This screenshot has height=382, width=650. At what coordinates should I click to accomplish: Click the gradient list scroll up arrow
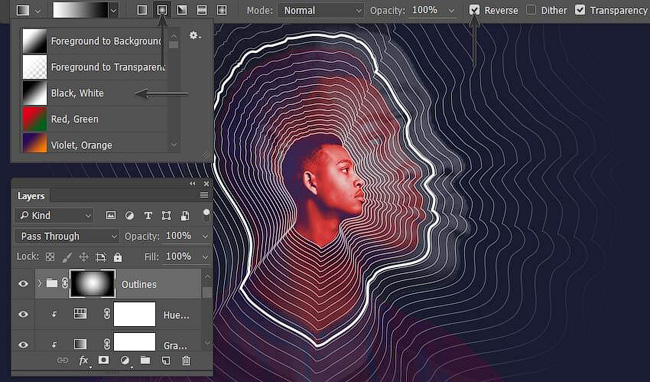(x=174, y=36)
